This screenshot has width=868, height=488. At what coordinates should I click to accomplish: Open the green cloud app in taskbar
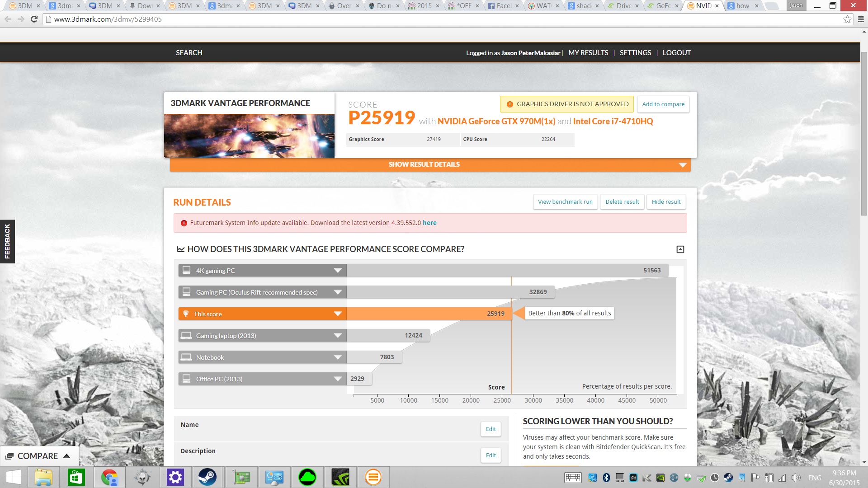307,477
